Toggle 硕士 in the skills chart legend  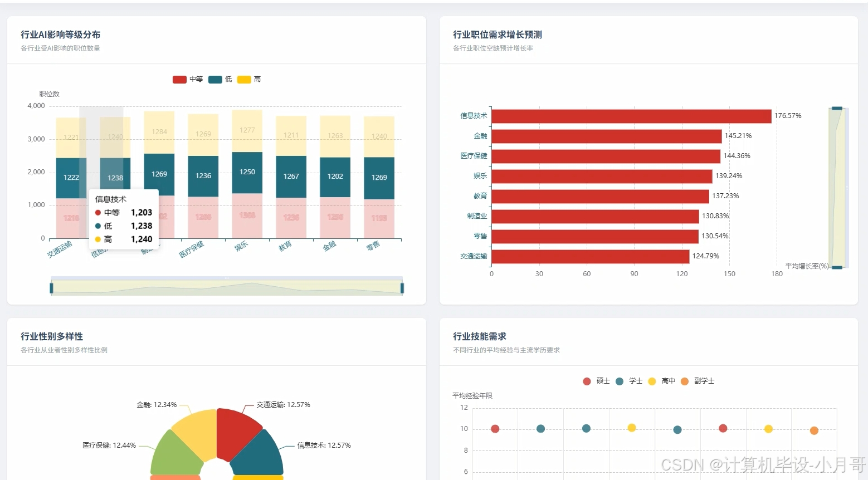point(596,381)
